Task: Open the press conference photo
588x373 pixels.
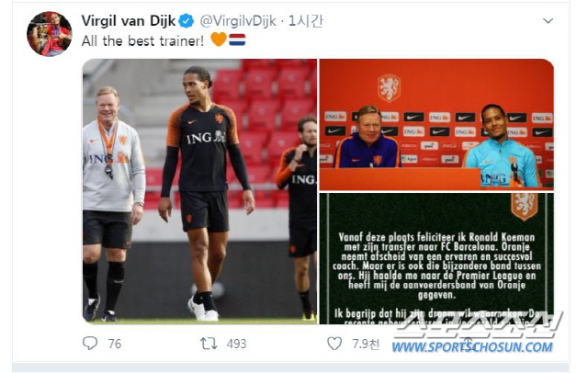Action: tap(436, 124)
